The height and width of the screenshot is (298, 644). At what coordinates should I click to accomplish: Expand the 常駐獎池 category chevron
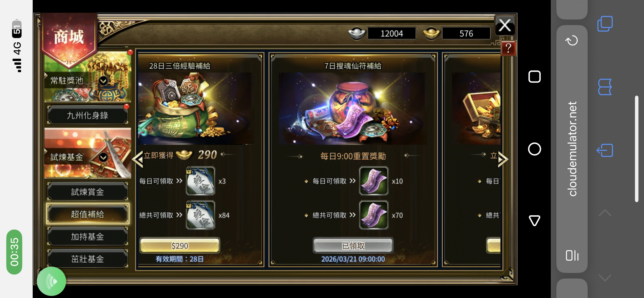pyautogui.click(x=103, y=81)
